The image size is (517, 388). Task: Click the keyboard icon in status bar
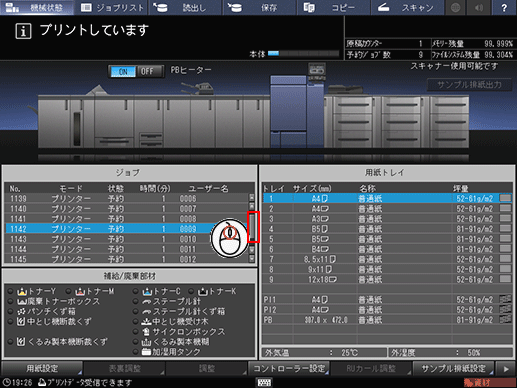point(264,382)
